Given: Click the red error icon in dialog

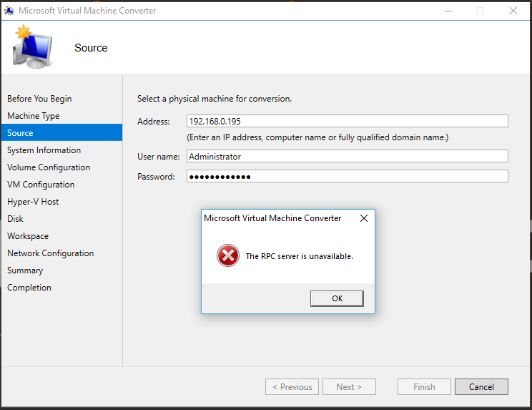Looking at the screenshot, I should (x=228, y=255).
